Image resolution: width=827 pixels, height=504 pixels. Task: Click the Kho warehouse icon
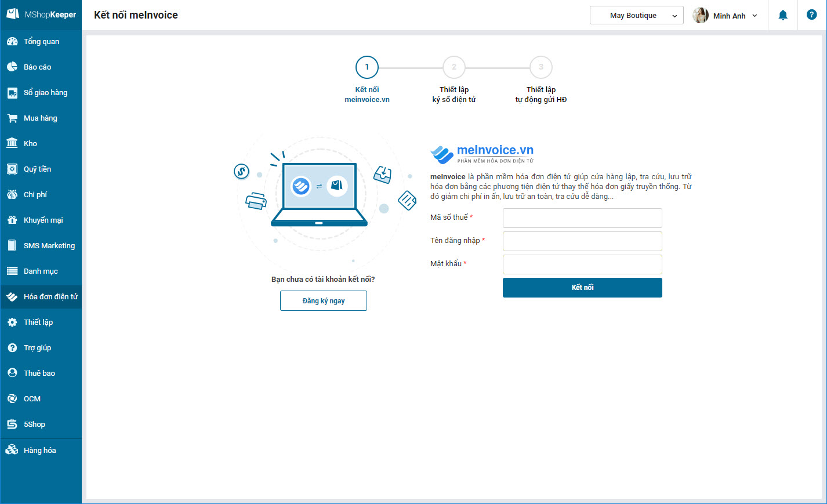pyautogui.click(x=12, y=143)
